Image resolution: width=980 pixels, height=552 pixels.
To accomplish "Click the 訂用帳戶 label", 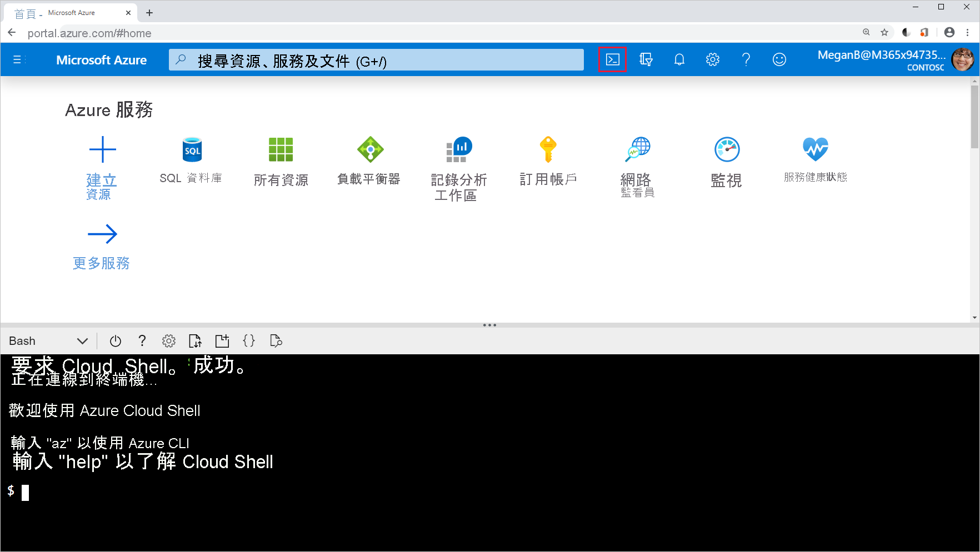I will tap(548, 179).
